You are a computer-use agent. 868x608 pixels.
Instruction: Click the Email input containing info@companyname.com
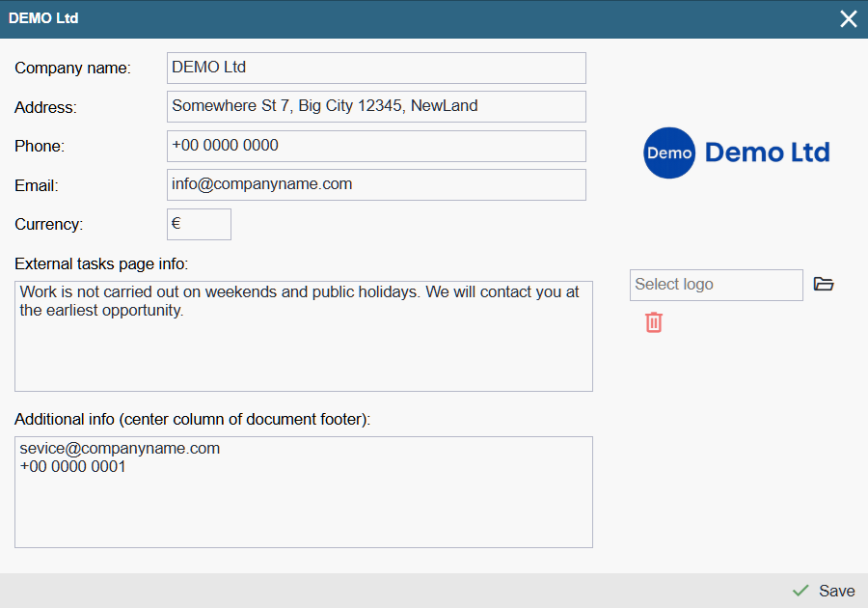tap(376, 184)
